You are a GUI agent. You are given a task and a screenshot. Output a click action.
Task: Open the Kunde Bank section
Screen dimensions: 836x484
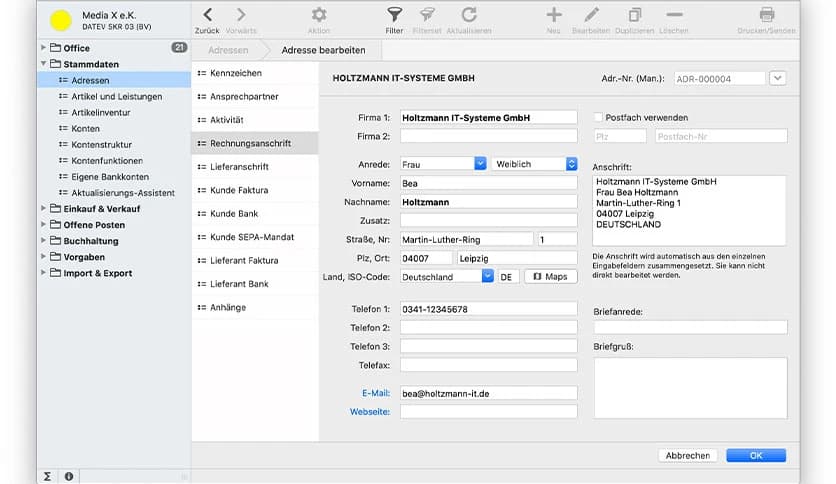coord(255,214)
